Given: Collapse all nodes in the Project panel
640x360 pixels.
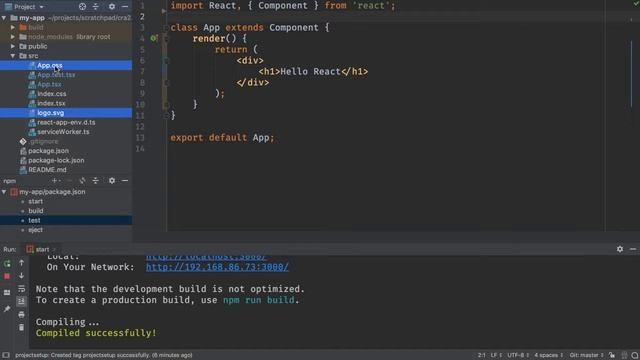Looking at the screenshot, I should (96, 7).
